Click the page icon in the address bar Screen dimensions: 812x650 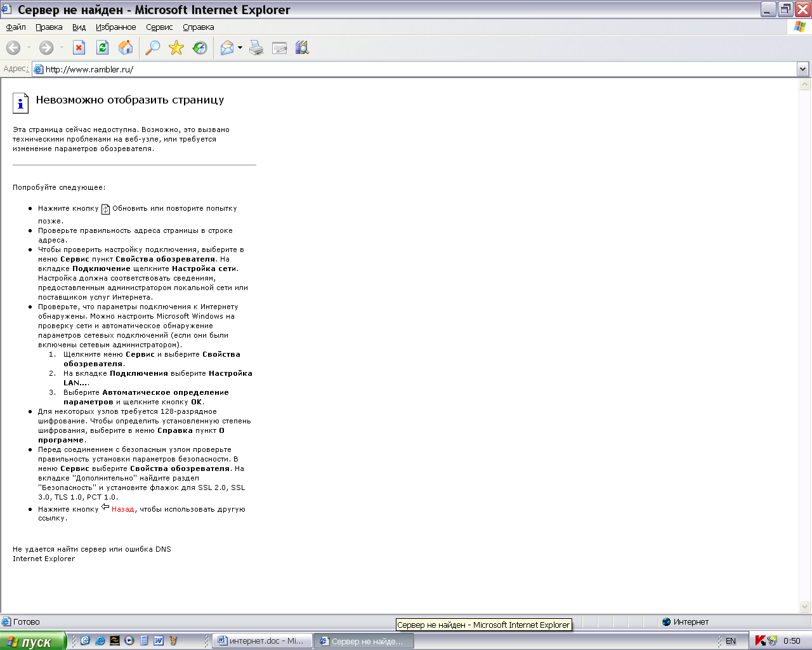pyautogui.click(x=39, y=69)
